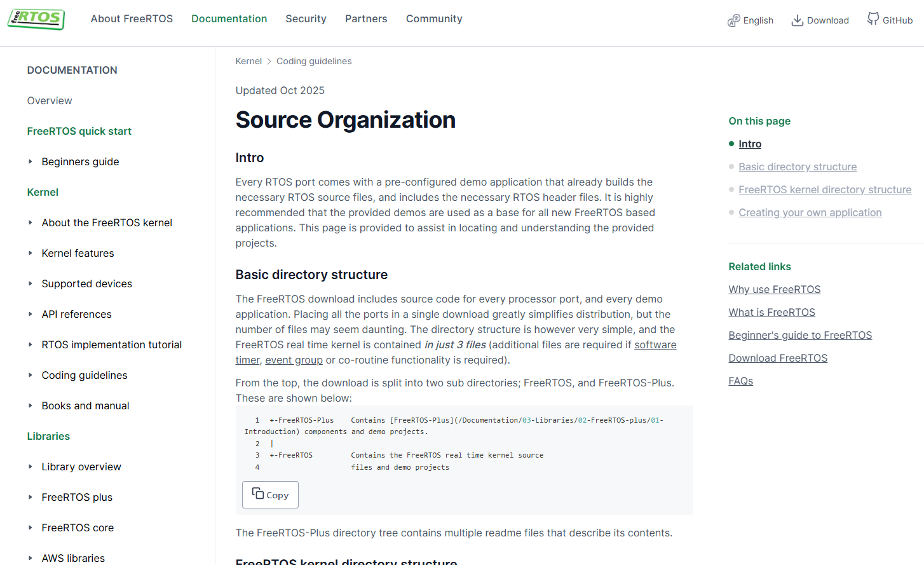Click the copy icon in code block
The width and height of the screenshot is (924, 565).
point(258,494)
